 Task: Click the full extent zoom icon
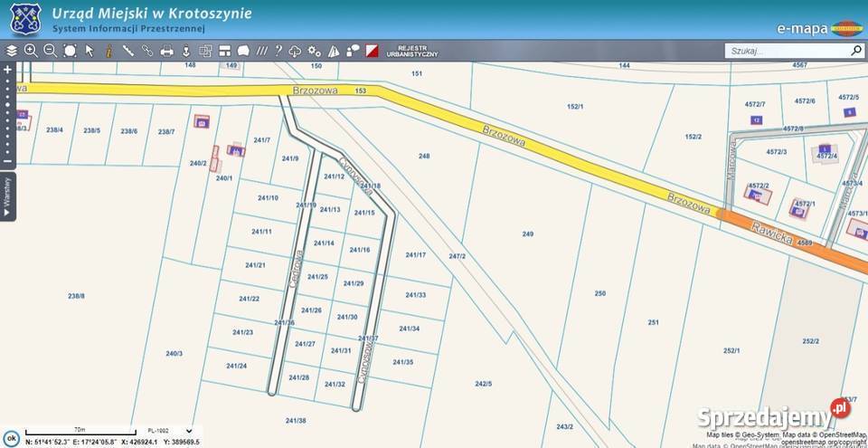[70, 51]
